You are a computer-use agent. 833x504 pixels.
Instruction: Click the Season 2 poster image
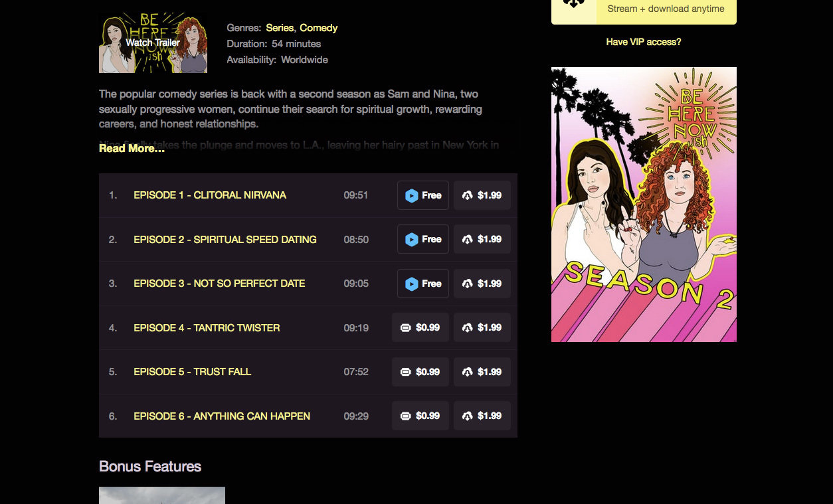coord(644,205)
